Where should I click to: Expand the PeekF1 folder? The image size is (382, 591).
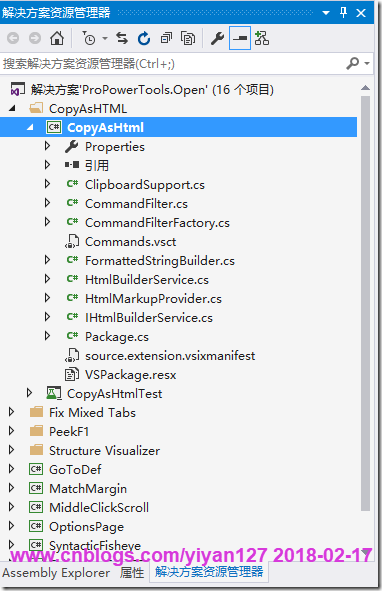tap(12, 430)
